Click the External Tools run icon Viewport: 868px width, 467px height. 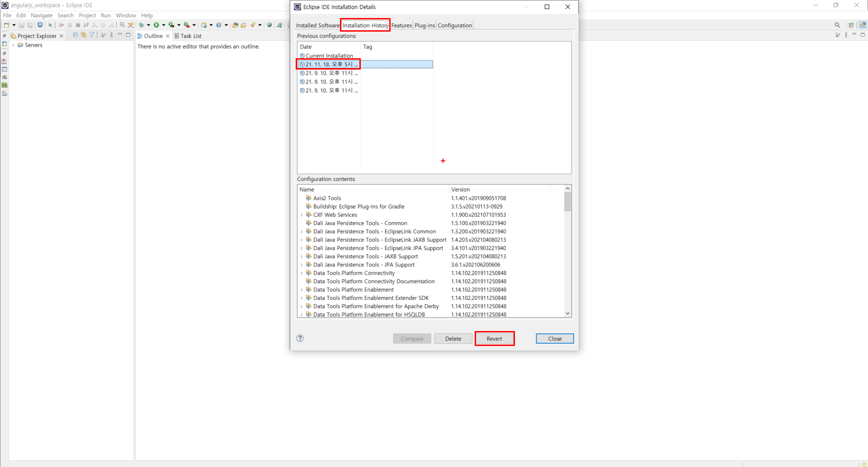coord(186,25)
